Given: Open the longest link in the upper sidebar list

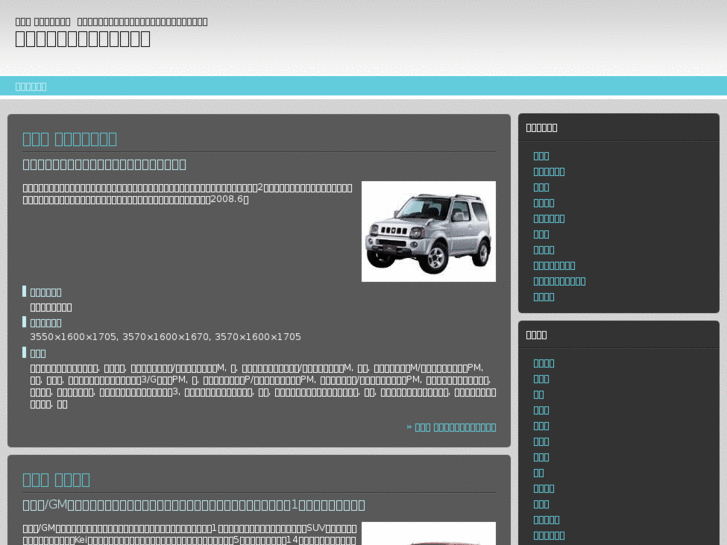Looking at the screenshot, I should tap(559, 281).
